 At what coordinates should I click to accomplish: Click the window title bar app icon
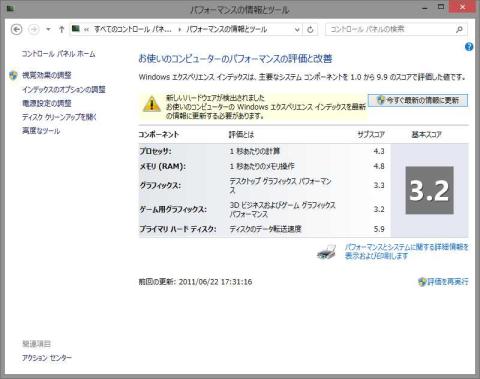(10, 8)
